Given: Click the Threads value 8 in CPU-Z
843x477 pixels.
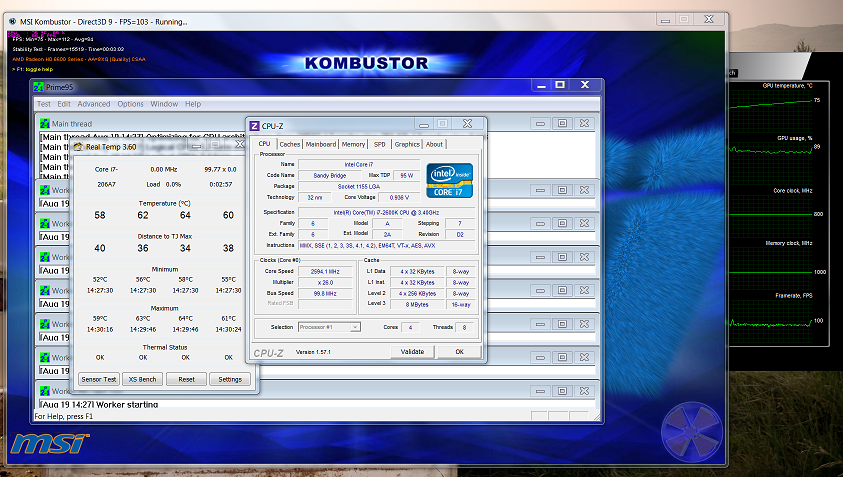Looking at the screenshot, I should [464, 327].
